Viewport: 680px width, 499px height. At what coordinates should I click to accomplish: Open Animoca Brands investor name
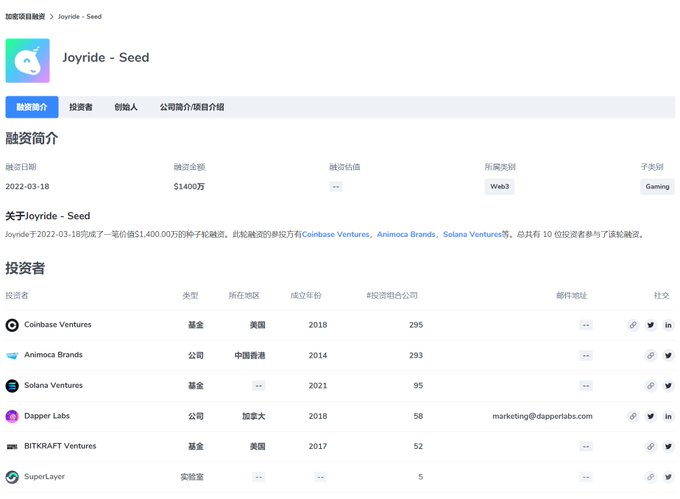tap(53, 355)
